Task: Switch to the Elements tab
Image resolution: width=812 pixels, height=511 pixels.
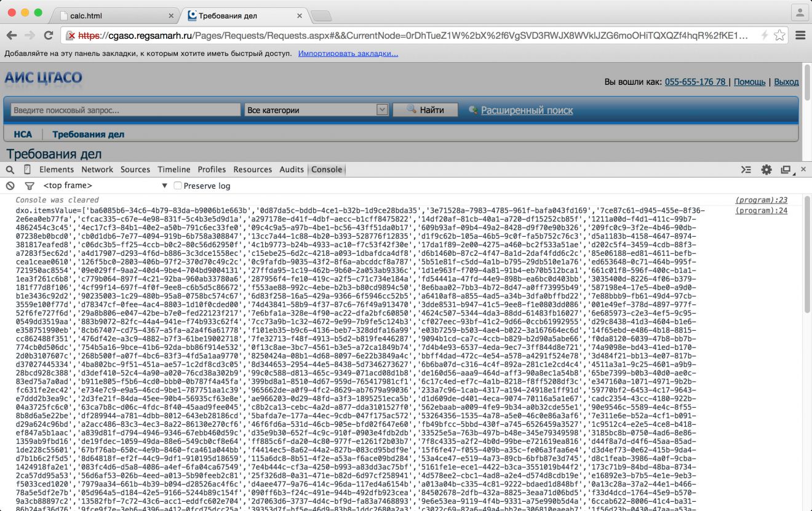Action: [x=57, y=170]
